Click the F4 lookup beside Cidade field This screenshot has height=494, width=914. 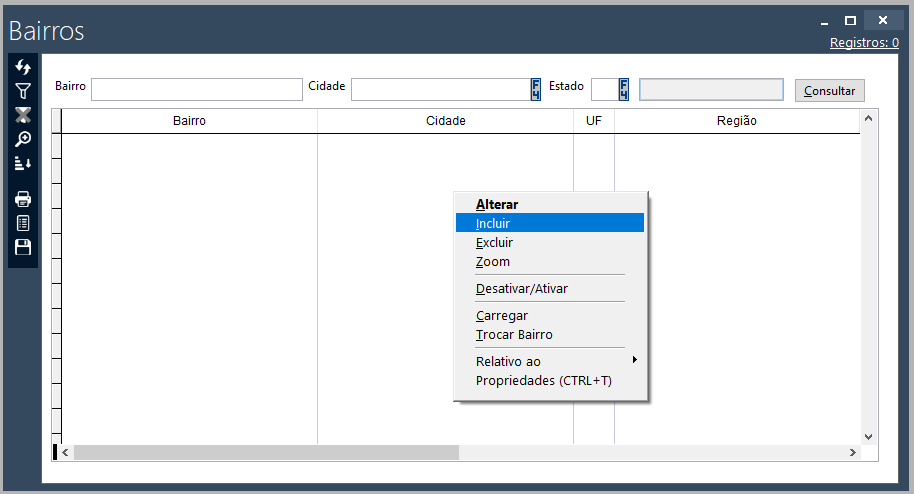tap(536, 89)
